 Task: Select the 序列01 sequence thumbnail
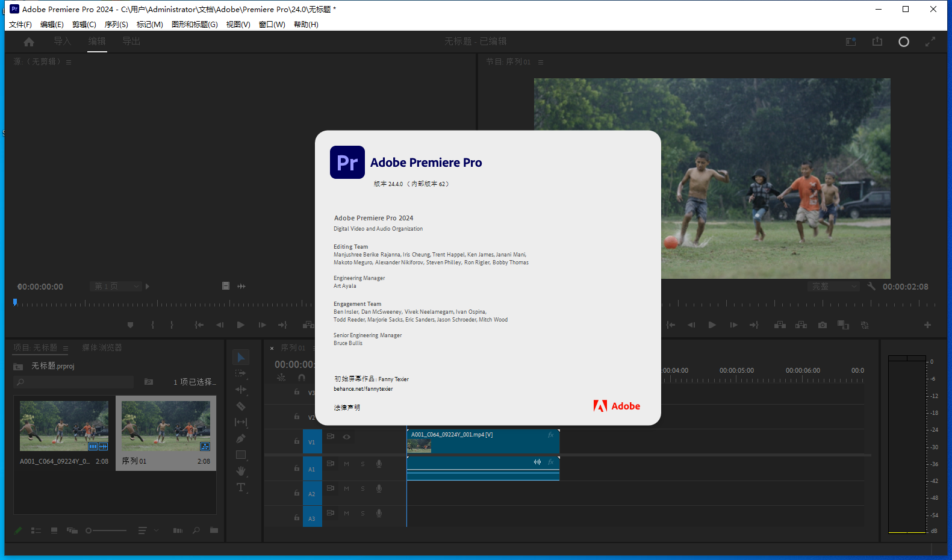click(166, 426)
